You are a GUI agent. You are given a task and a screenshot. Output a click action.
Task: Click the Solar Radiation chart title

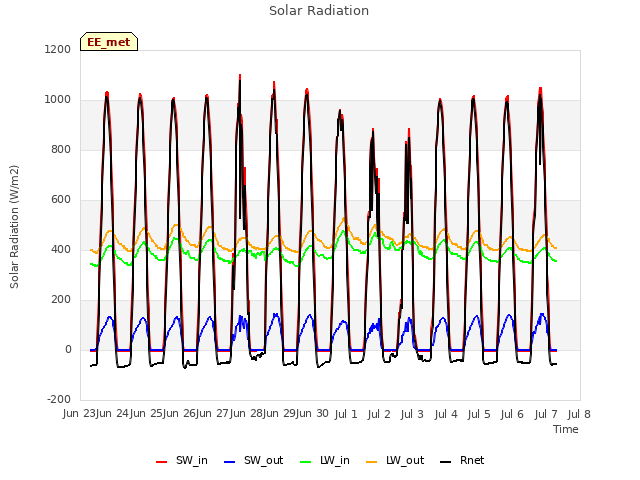tap(319, 11)
